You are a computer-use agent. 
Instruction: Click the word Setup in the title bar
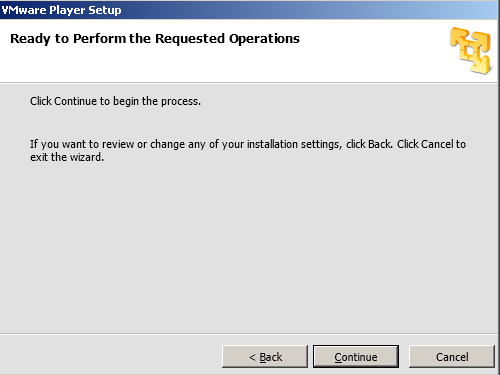click(105, 10)
